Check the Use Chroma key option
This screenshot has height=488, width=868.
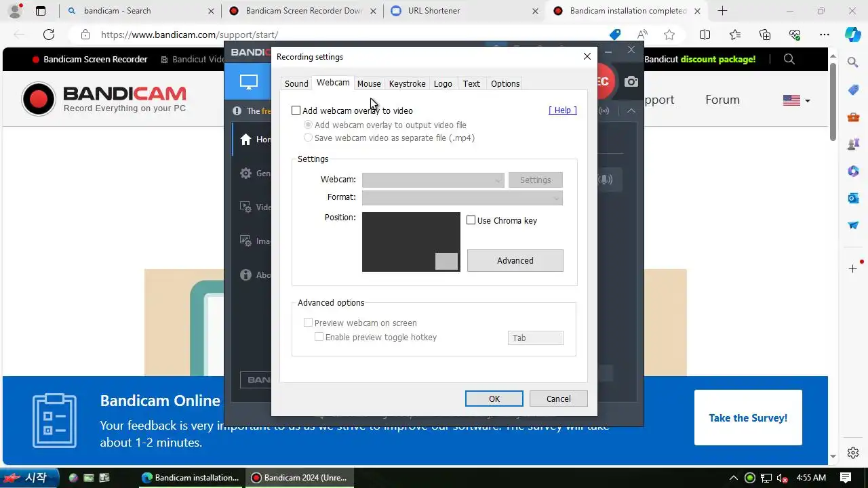coord(471,220)
